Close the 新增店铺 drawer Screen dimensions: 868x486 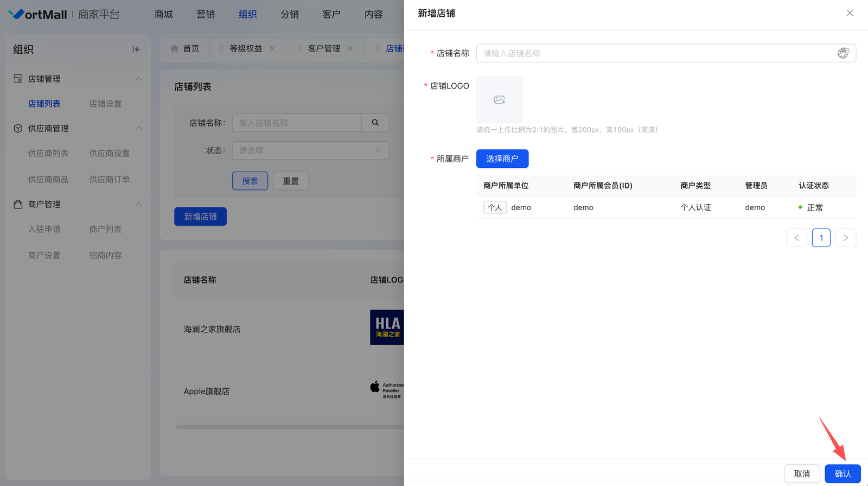coord(850,13)
